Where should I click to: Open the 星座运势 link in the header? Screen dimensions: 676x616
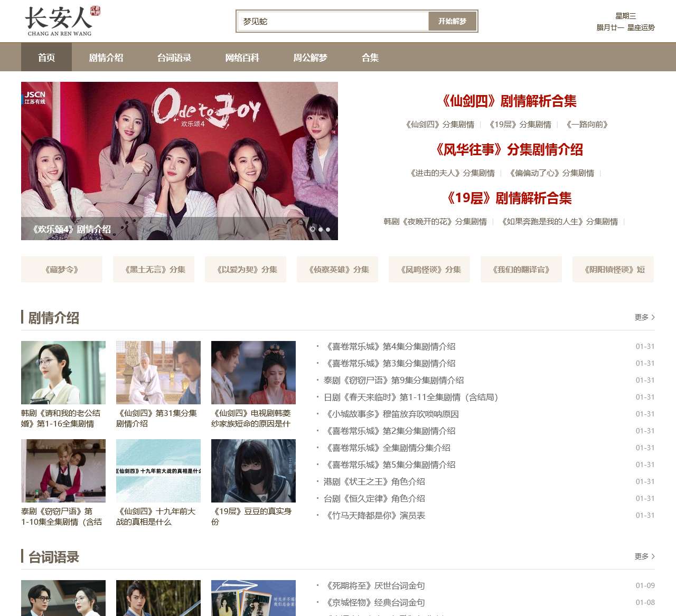(x=641, y=27)
